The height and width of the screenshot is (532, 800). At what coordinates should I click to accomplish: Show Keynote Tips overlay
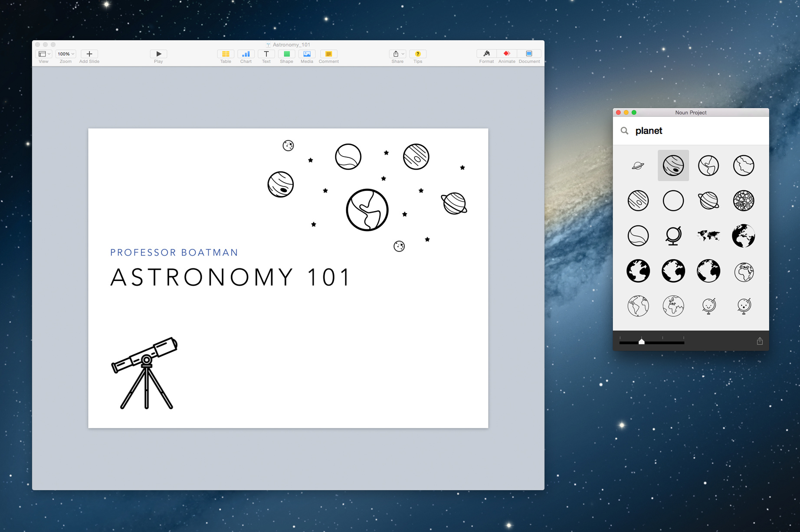click(417, 54)
